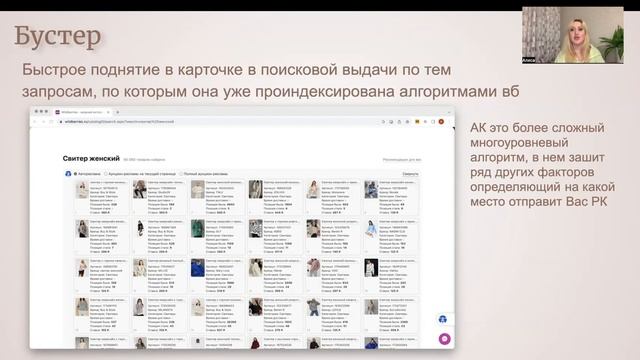The image size is (640, 360).
Task: Open the orange profile avatar in browser
Action: [441, 122]
